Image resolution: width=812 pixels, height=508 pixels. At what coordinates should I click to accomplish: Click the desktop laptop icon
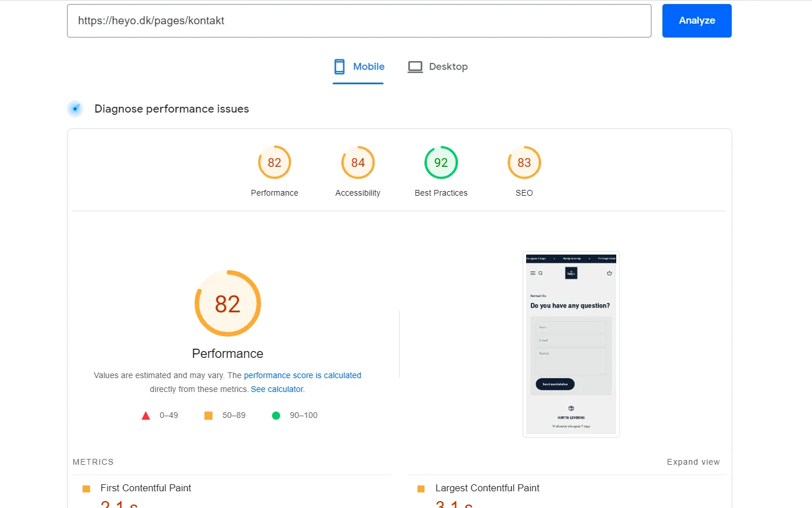coord(415,67)
